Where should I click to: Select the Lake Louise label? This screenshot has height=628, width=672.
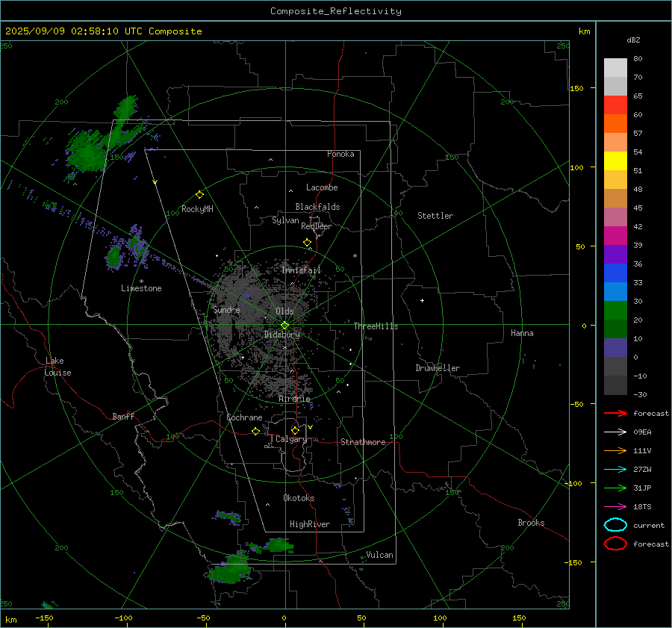tap(57, 367)
